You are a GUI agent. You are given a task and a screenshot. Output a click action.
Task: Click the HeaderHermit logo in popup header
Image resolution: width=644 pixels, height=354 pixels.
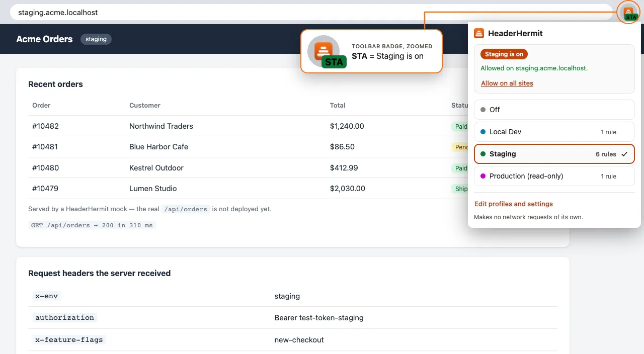coord(479,34)
